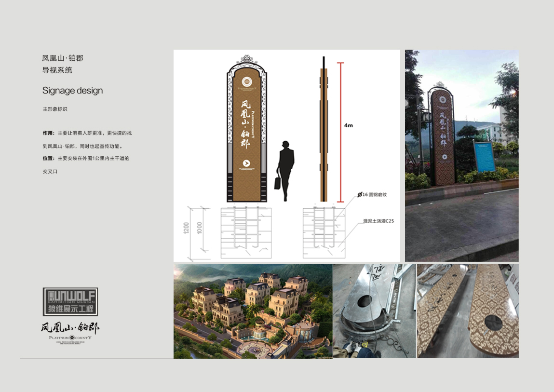Screen dimensions: 554x392
Task: Click the UNWOLF 狼维展示工程 logo
Action: (70, 302)
